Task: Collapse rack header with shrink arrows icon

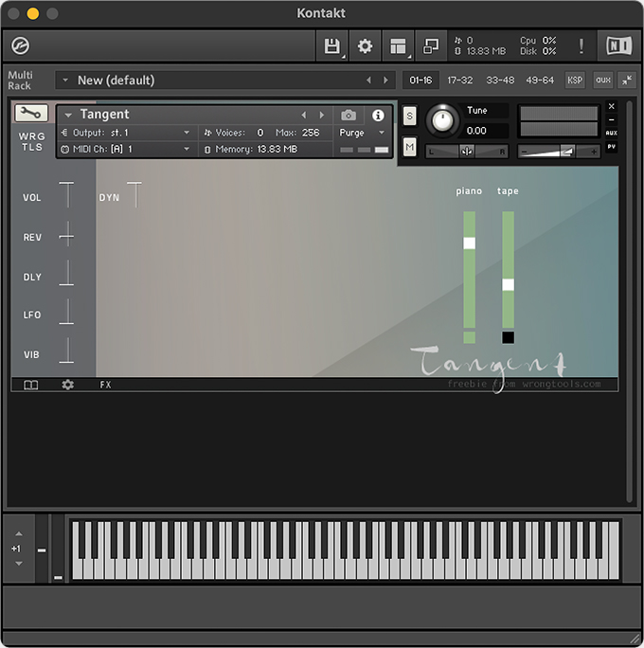Action: pyautogui.click(x=627, y=81)
